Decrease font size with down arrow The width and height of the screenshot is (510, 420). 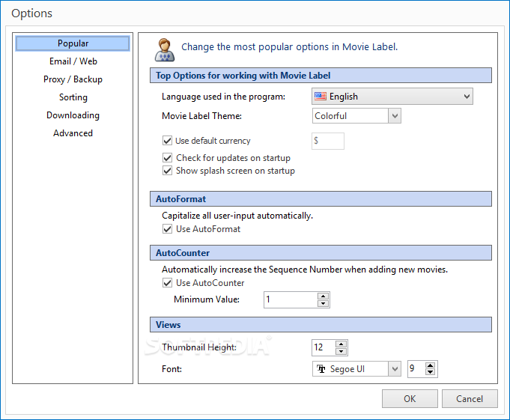pyautogui.click(x=431, y=372)
